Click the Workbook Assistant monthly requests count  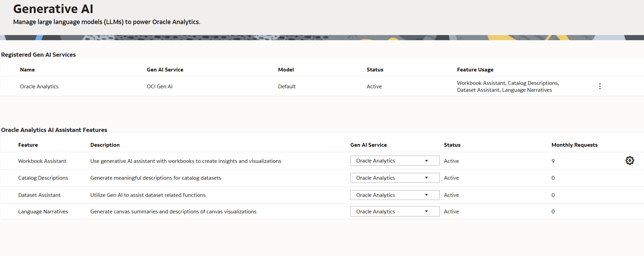click(x=553, y=161)
